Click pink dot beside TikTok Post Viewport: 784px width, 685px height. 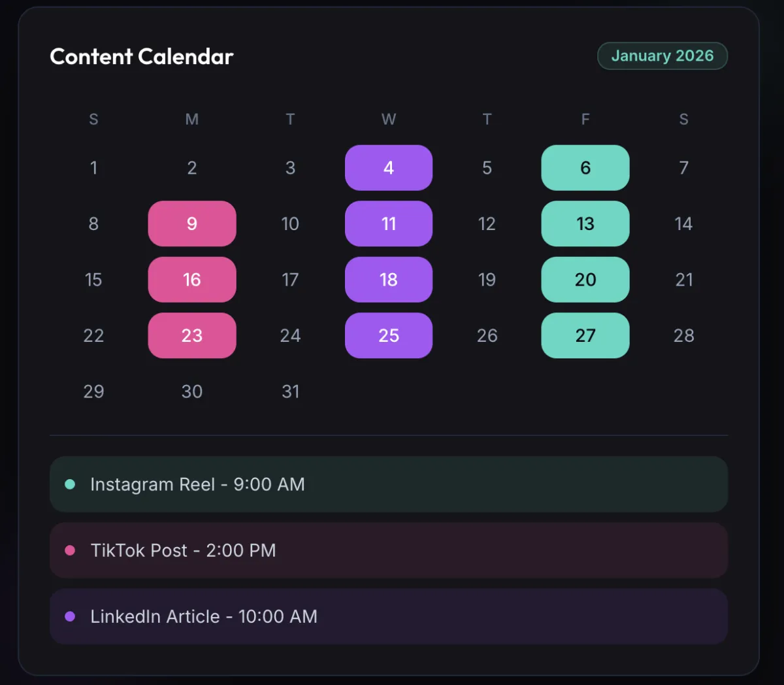pos(70,550)
